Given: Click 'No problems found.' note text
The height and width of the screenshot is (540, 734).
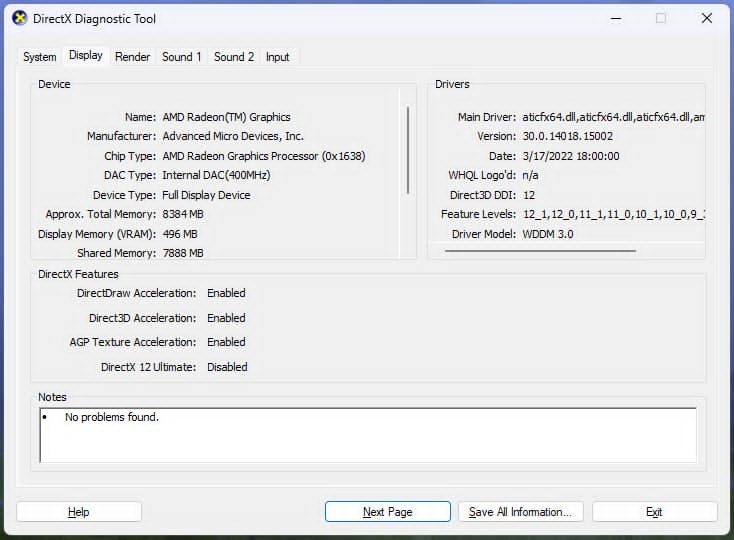Looking at the screenshot, I should 112,417.
